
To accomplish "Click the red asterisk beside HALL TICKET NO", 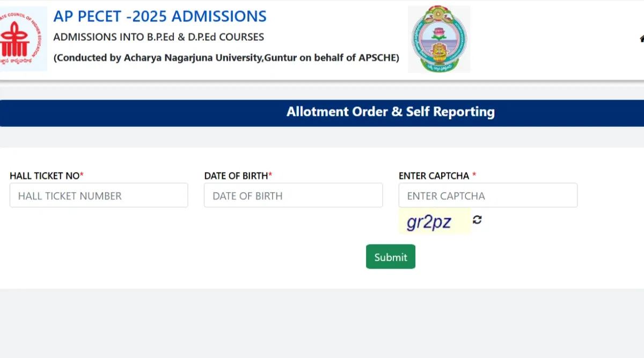I will tap(82, 175).
